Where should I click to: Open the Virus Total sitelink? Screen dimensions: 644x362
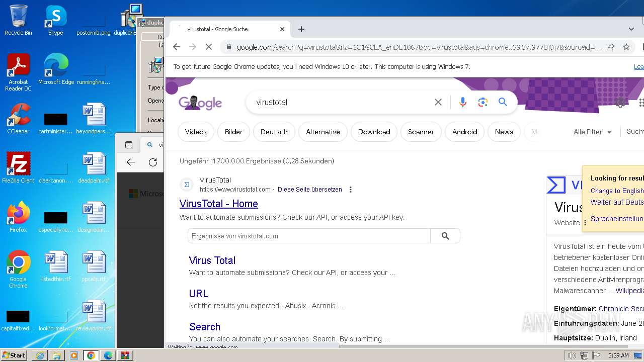pyautogui.click(x=212, y=260)
